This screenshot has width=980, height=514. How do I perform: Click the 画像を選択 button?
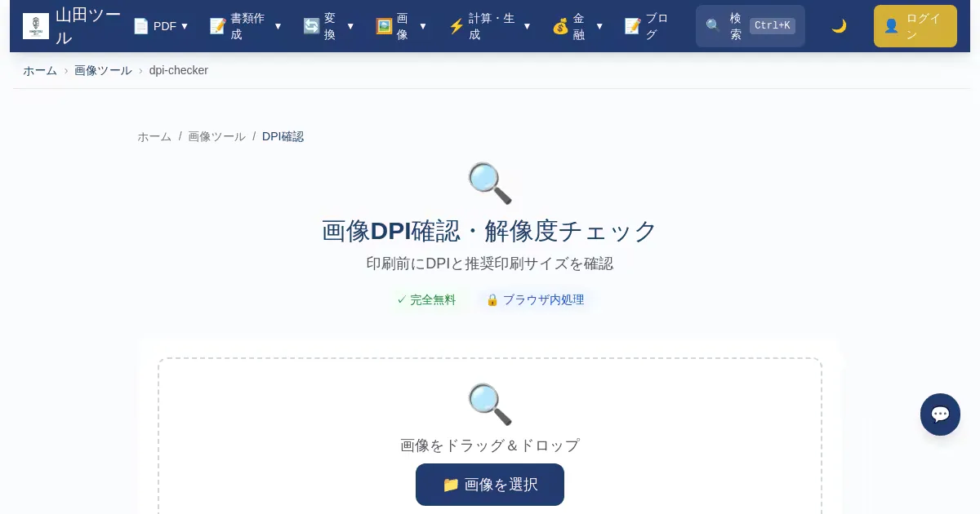coord(490,485)
